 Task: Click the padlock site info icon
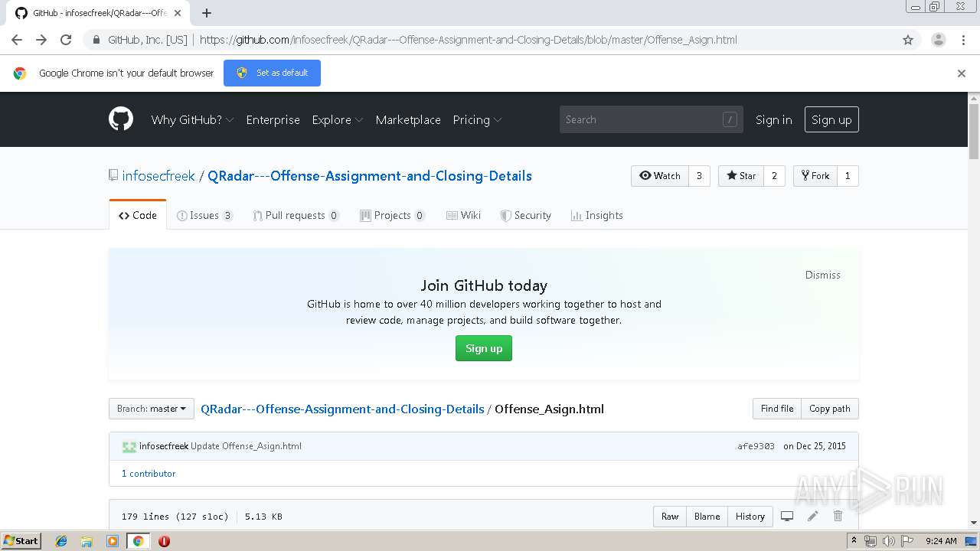96,40
